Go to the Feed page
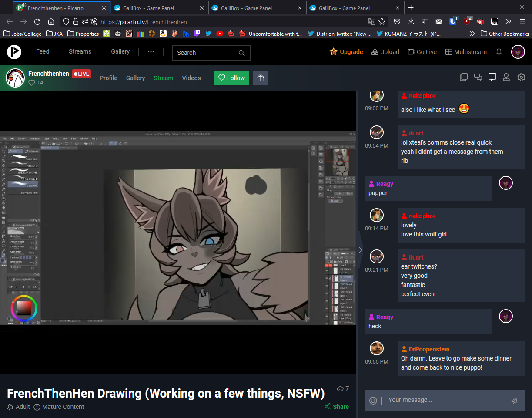The image size is (532, 418). (x=43, y=51)
